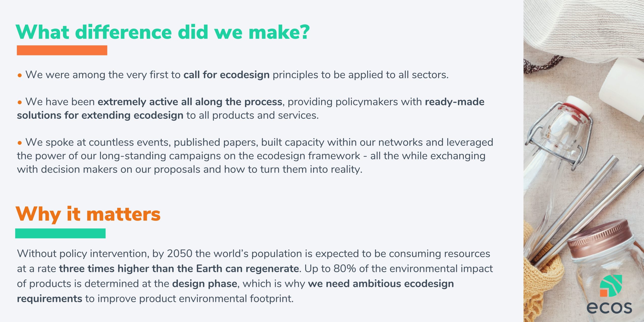Click the orange underline bar below heading
Viewport: 644px width, 322px height.
coord(62,50)
